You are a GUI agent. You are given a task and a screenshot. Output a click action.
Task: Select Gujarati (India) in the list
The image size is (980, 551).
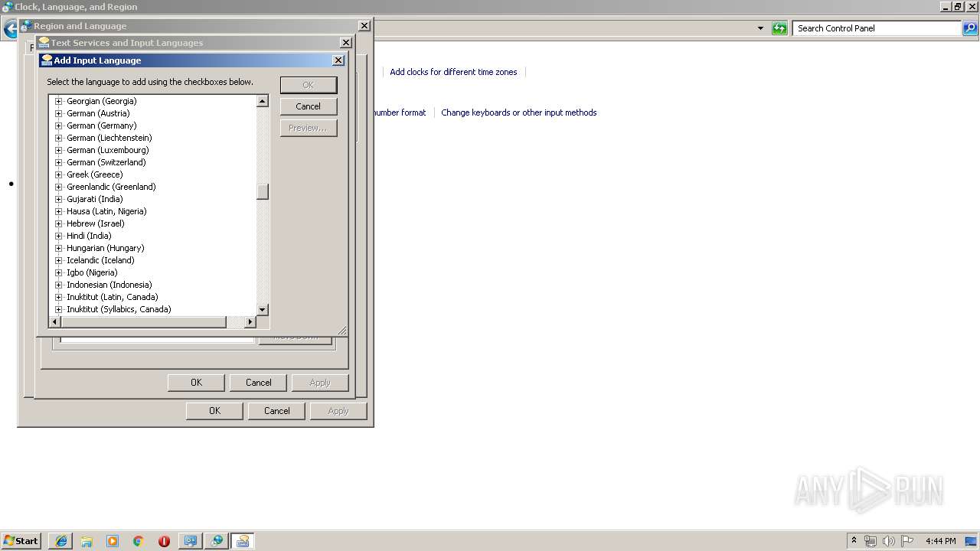[x=94, y=199]
